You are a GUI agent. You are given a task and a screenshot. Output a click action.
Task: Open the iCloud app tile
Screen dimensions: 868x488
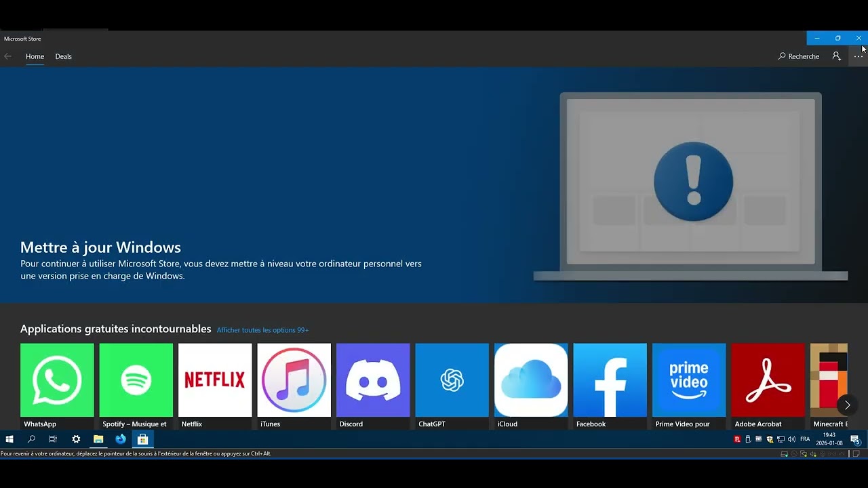click(x=531, y=386)
